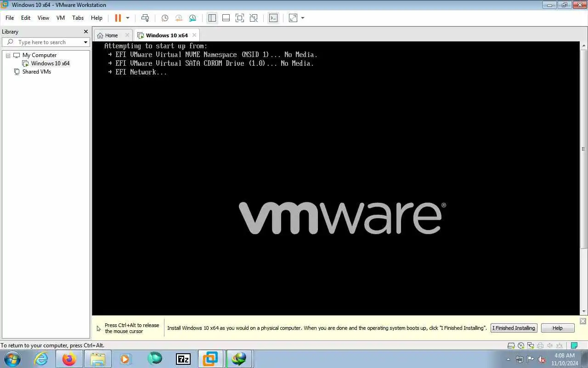
Task: Open the Tabs menu
Action: (78, 18)
